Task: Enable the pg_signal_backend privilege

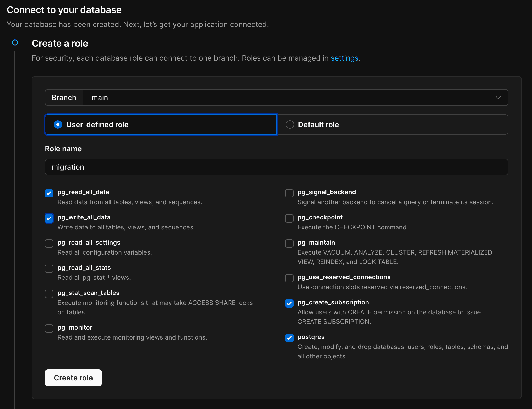Action: click(289, 193)
